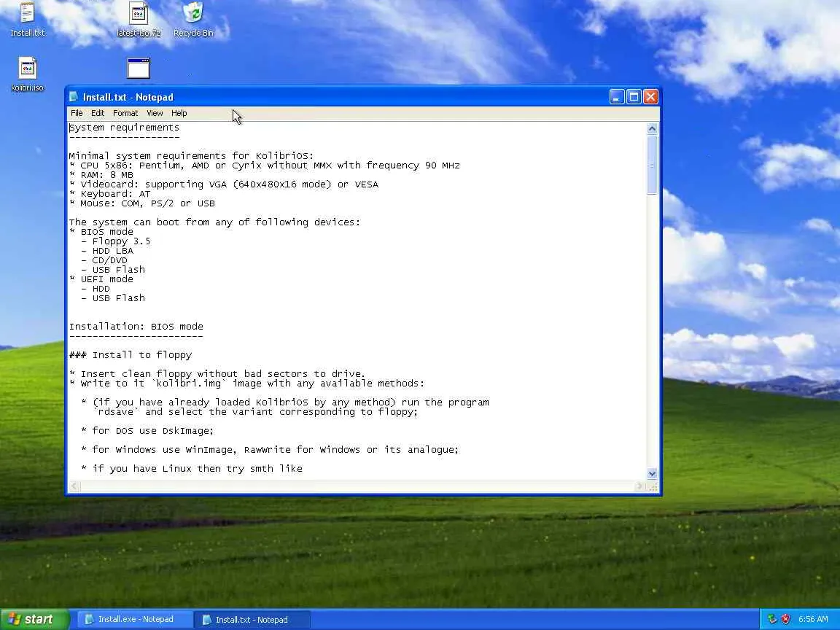Click the vertical scrollbar thumb
The width and height of the screenshot is (840, 630).
(652, 165)
